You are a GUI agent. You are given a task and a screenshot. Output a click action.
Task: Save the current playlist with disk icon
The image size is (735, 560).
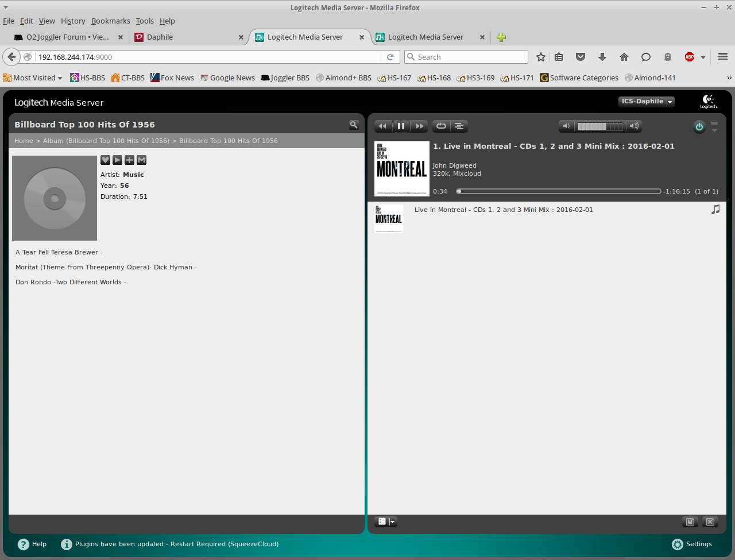tap(690, 522)
